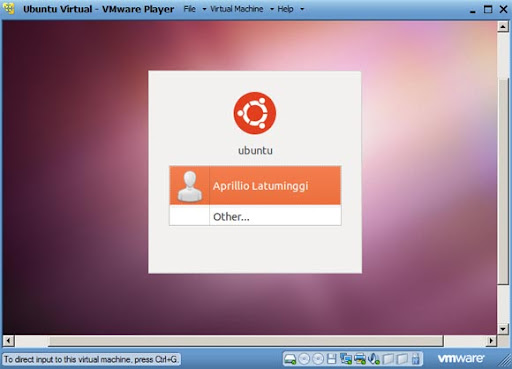Click the 'To direct input' status bar message
The width and height of the screenshot is (512, 369).
point(91,359)
